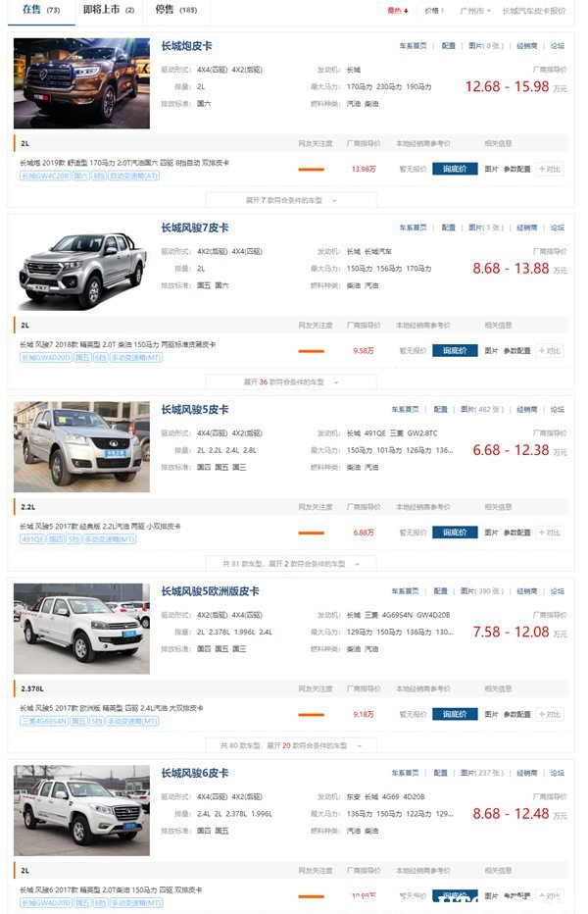Viewport: 588px width, 914px height.
Task: Add 风骏7 2018款 to 对比 compare
Action: 549,351
